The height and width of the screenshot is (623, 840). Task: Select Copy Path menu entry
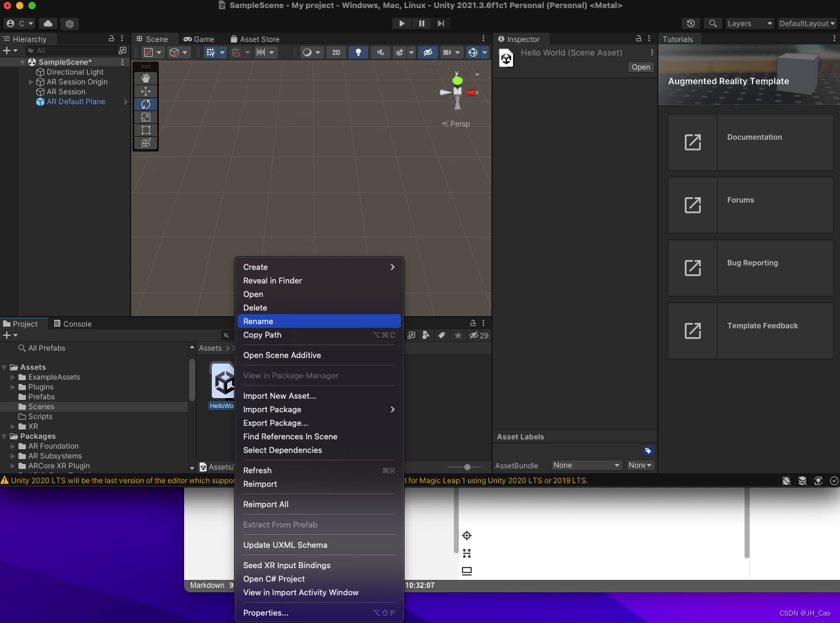(319, 335)
